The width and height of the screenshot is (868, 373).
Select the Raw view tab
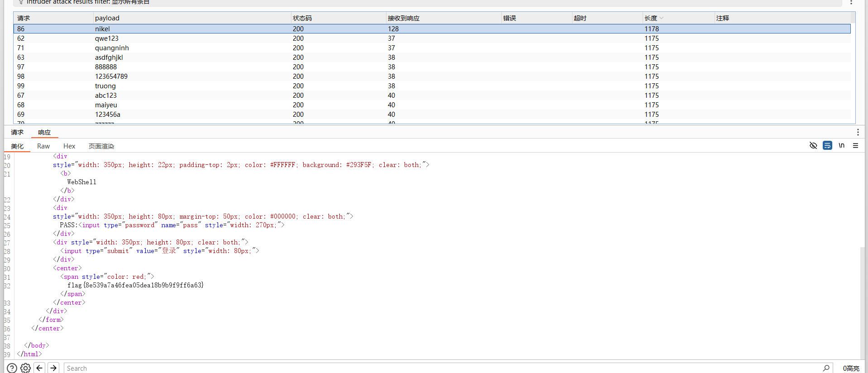tap(43, 146)
